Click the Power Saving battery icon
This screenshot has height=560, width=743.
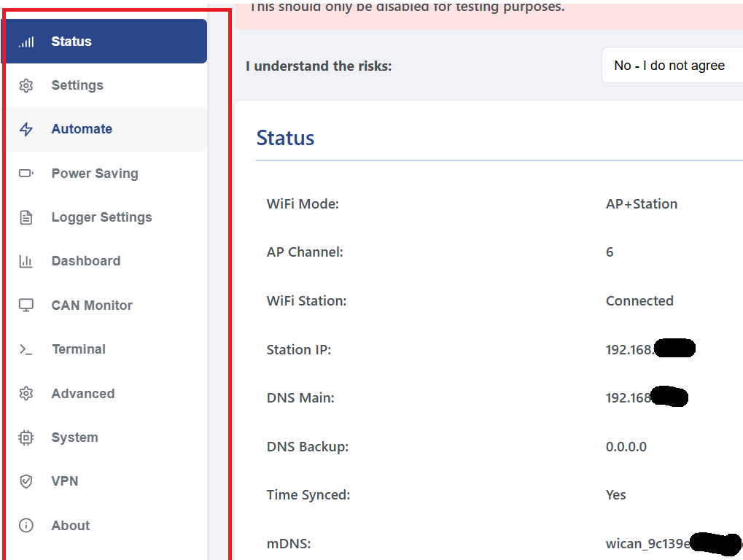[26, 174]
